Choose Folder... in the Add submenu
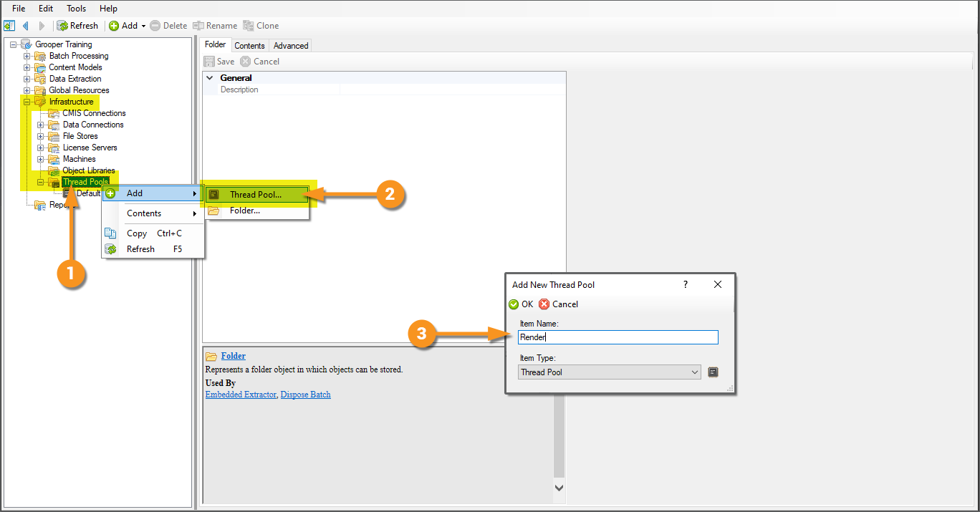The image size is (980, 512). 257,211
